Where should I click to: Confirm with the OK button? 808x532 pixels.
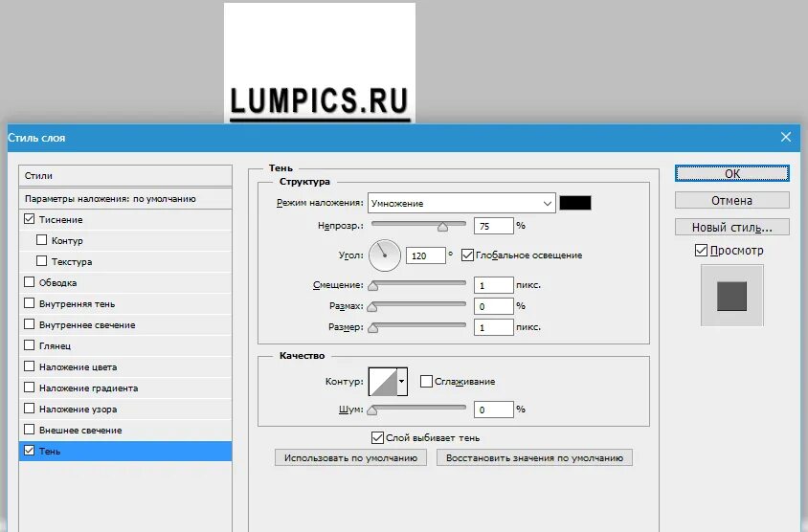[731, 173]
